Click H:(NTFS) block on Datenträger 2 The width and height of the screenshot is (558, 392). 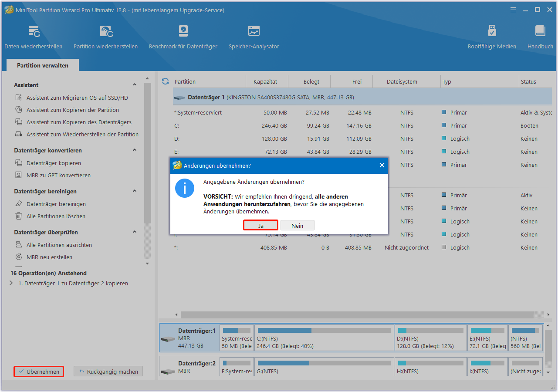[430, 367]
